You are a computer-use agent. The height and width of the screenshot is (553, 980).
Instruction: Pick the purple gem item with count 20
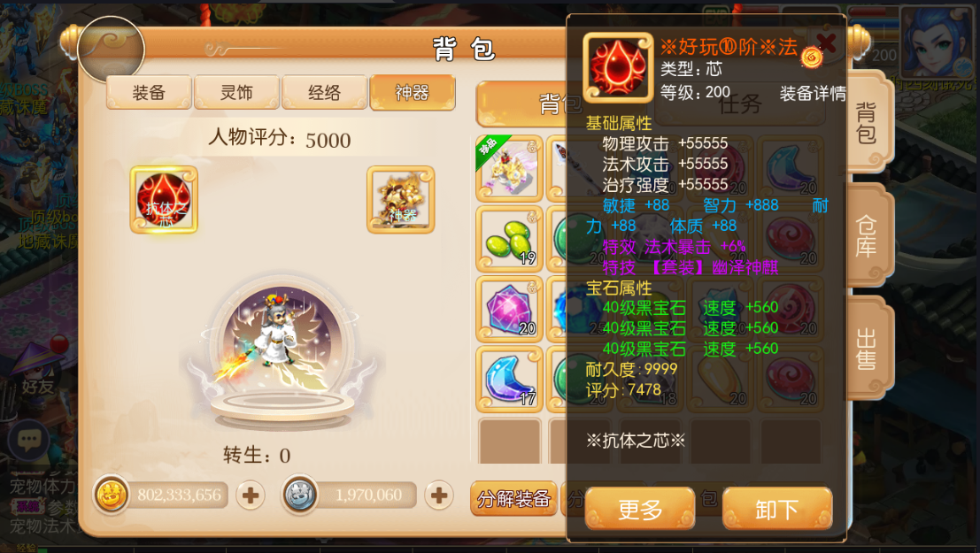point(509,309)
